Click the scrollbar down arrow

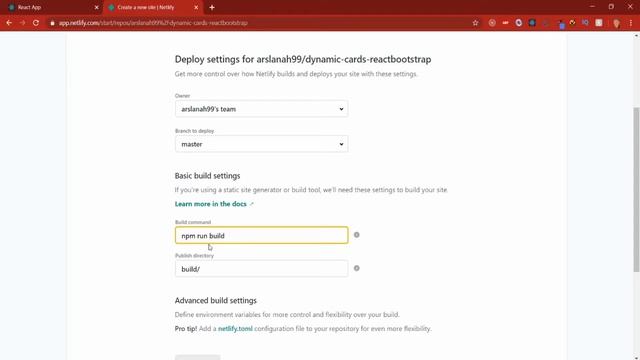pyautogui.click(x=636, y=357)
